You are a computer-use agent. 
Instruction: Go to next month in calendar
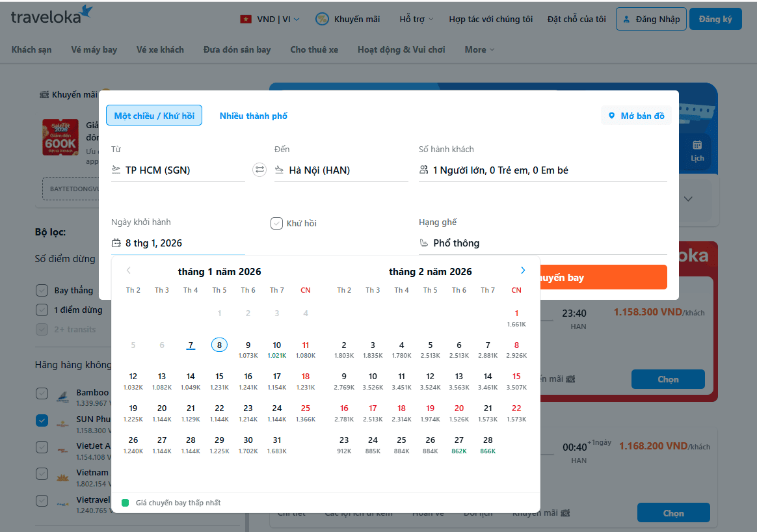coord(523,271)
